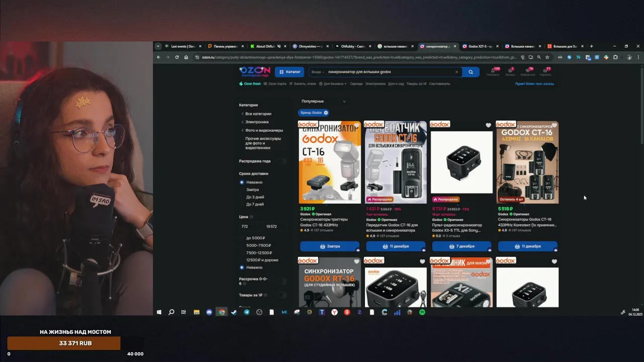Expand the Для бизнеса dropdown
Image resolution: width=644 pixels, height=362 pixels.
pos(333,84)
